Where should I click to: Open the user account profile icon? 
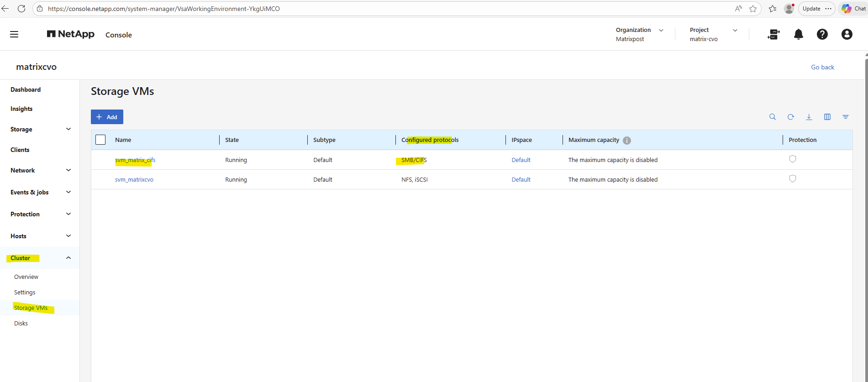[x=847, y=34]
